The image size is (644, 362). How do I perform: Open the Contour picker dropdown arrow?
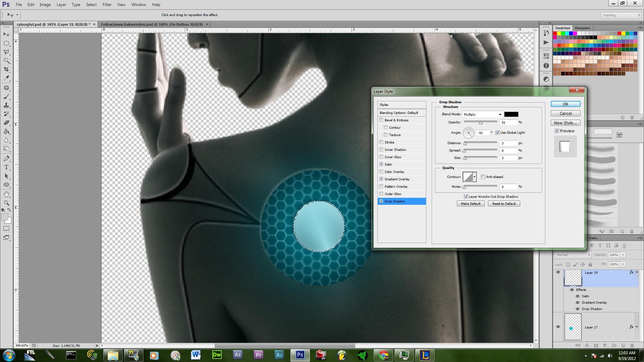pyautogui.click(x=474, y=177)
